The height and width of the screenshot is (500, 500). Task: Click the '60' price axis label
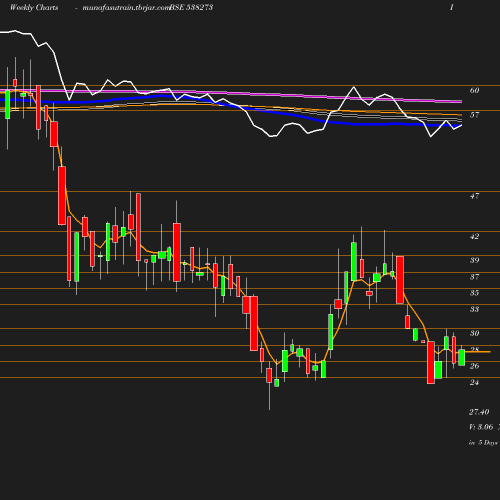[474, 90]
